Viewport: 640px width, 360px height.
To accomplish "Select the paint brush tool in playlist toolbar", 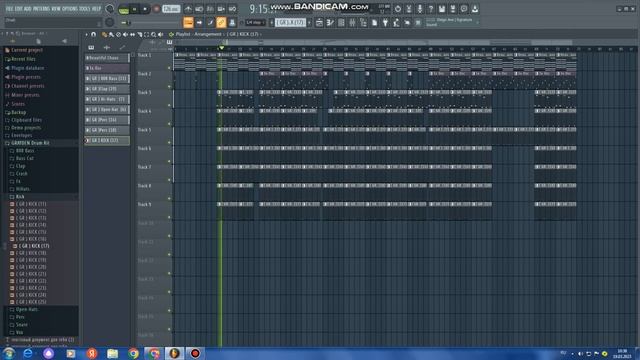I will (111, 35).
